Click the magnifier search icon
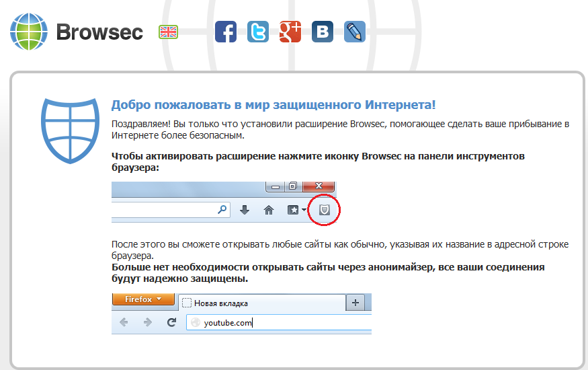This screenshot has height=370, width=588. point(222,210)
